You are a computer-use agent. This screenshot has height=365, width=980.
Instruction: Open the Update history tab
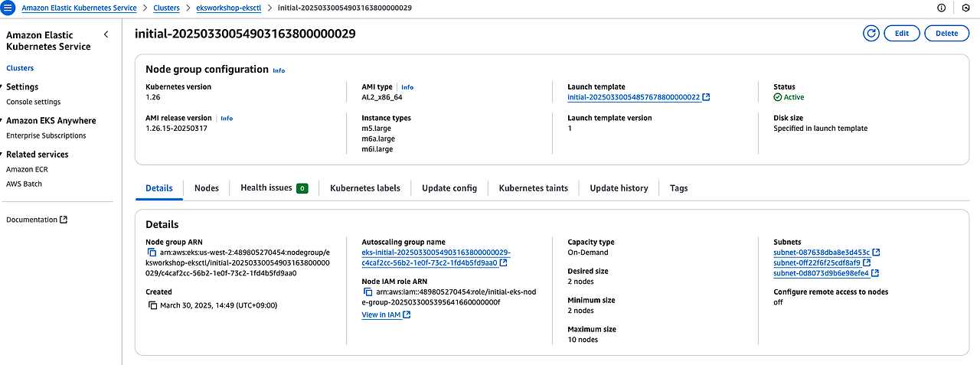coord(619,187)
